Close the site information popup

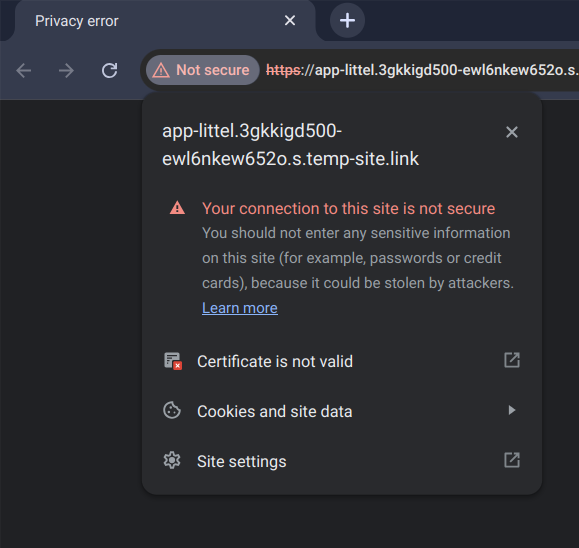(x=512, y=132)
